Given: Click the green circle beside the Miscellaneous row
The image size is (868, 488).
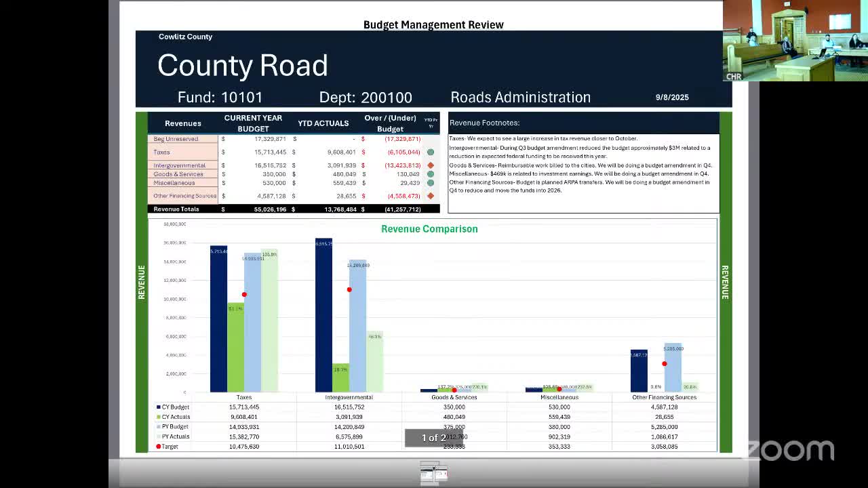Looking at the screenshot, I should click(x=431, y=183).
